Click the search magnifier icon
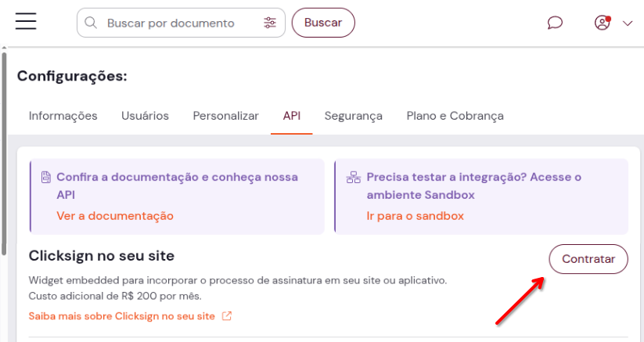 pyautogui.click(x=91, y=23)
